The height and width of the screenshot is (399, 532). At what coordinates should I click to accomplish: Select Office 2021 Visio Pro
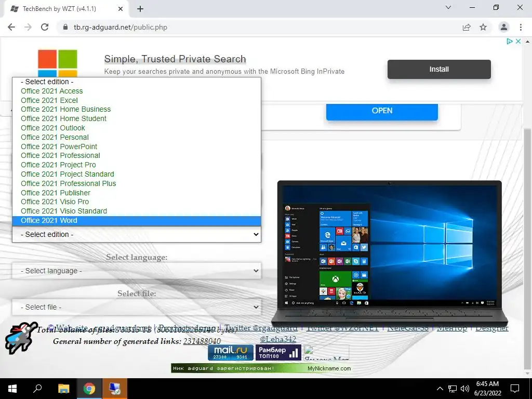(x=137, y=202)
